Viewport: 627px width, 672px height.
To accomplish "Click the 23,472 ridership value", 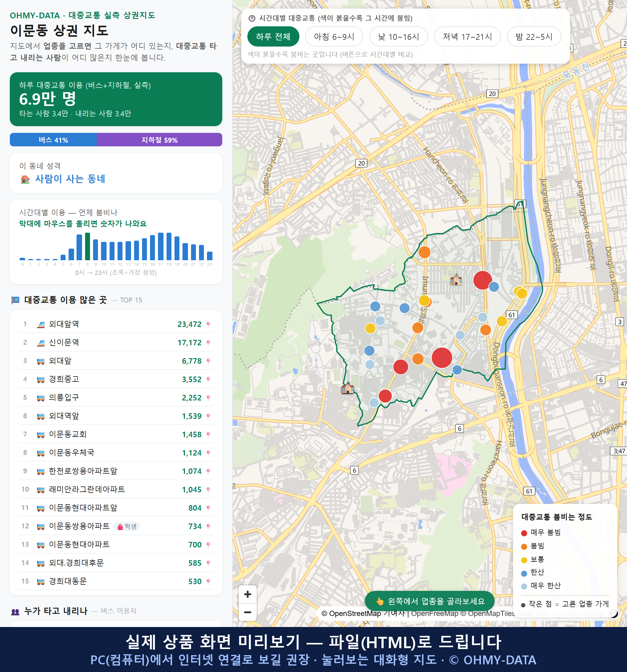I will tap(189, 325).
